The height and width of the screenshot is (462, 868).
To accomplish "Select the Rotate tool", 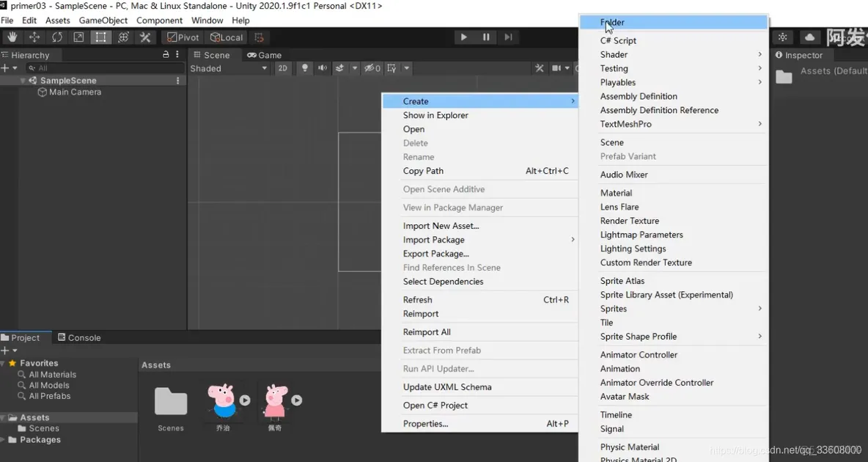I will [x=57, y=37].
